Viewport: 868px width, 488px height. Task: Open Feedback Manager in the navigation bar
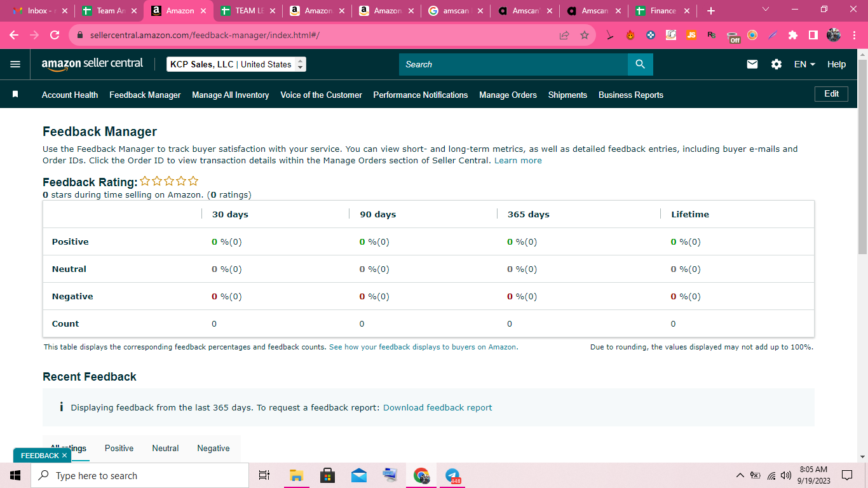point(145,95)
